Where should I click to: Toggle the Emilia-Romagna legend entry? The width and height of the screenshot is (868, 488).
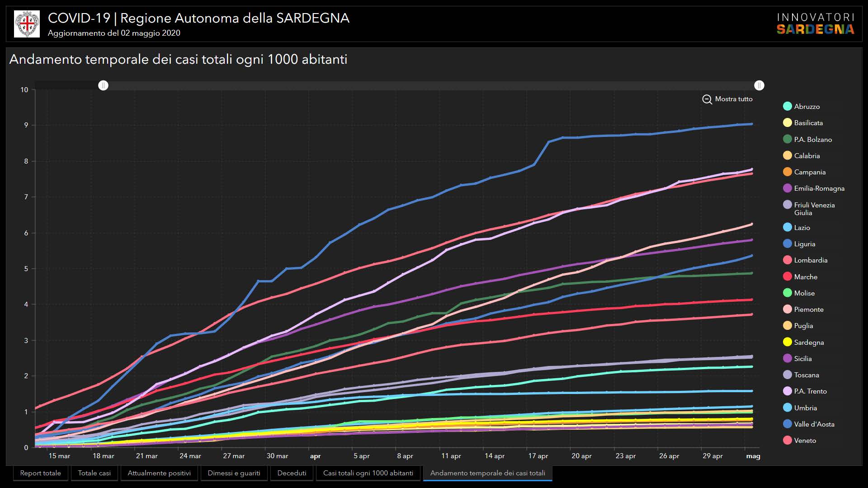[x=819, y=188]
